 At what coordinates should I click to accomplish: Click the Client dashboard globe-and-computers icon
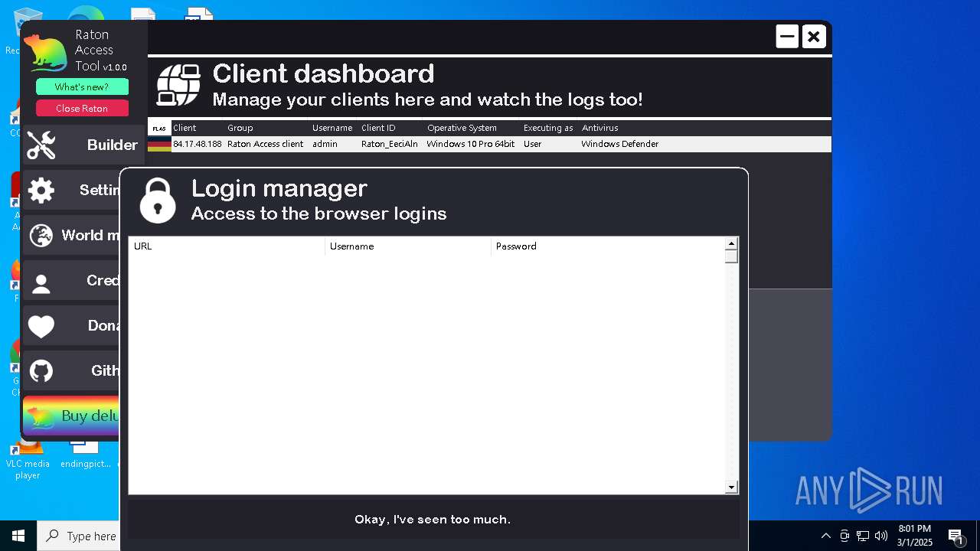coord(178,85)
